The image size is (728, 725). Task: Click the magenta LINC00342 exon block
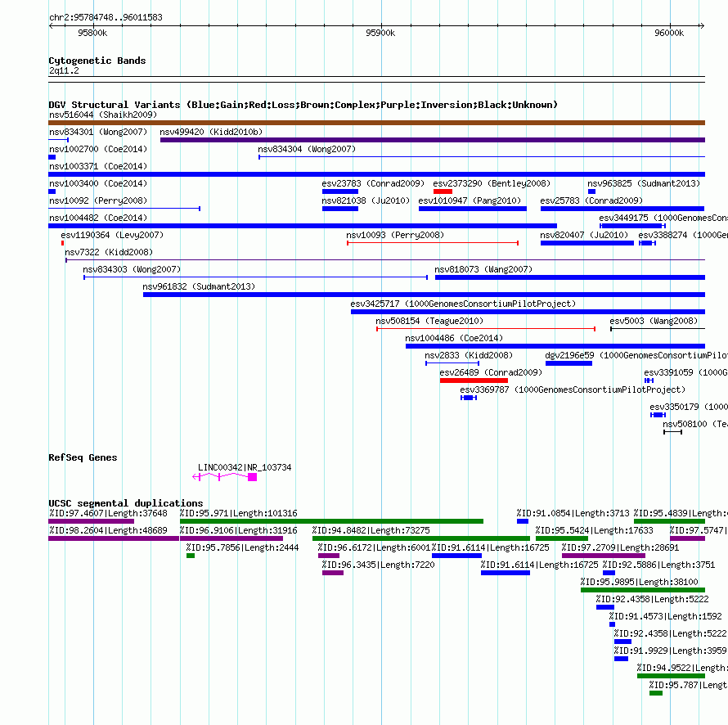[252, 477]
